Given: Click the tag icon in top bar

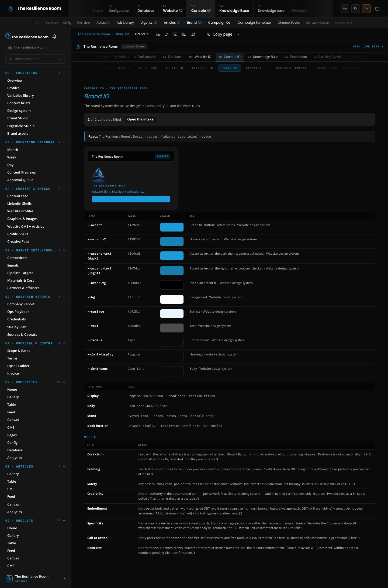Looking at the screenshot, I should click(356, 9).
